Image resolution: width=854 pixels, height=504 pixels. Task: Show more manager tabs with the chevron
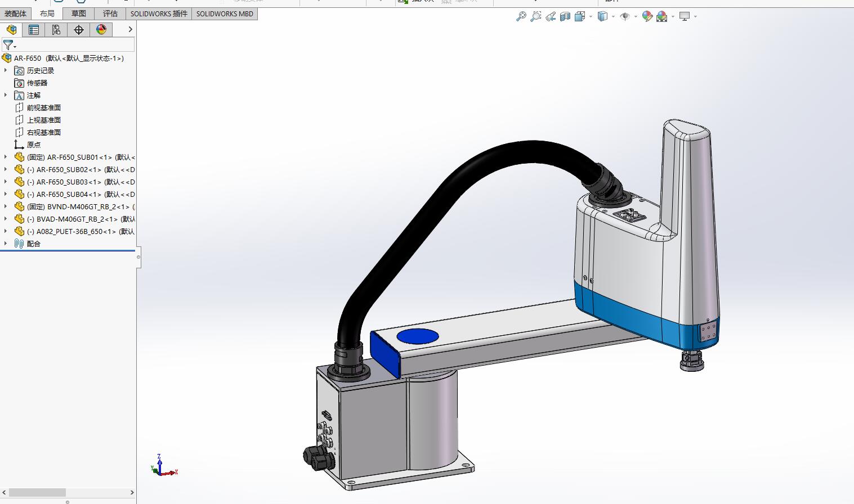click(x=131, y=30)
